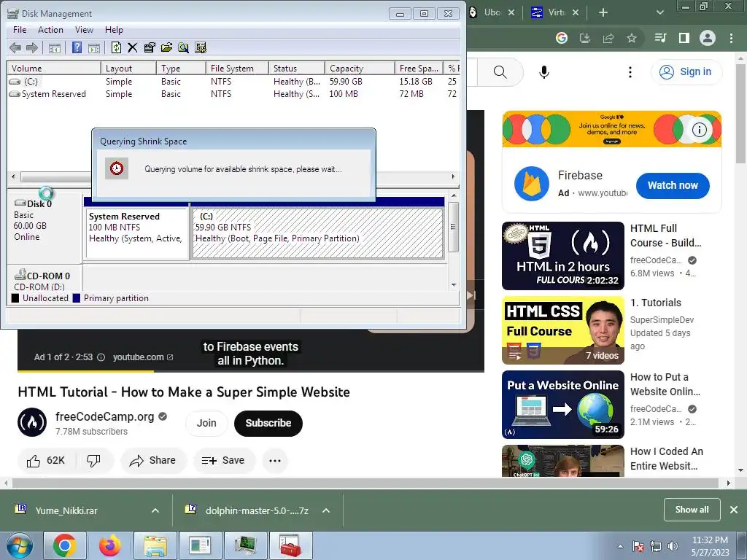Open the Help menu
The width and height of the screenshot is (747, 560).
[114, 29]
